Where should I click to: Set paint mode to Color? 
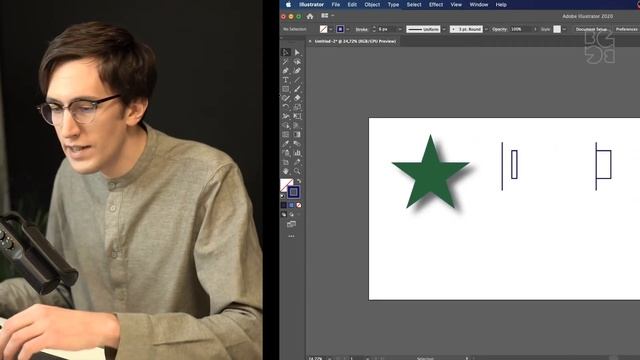(284, 205)
